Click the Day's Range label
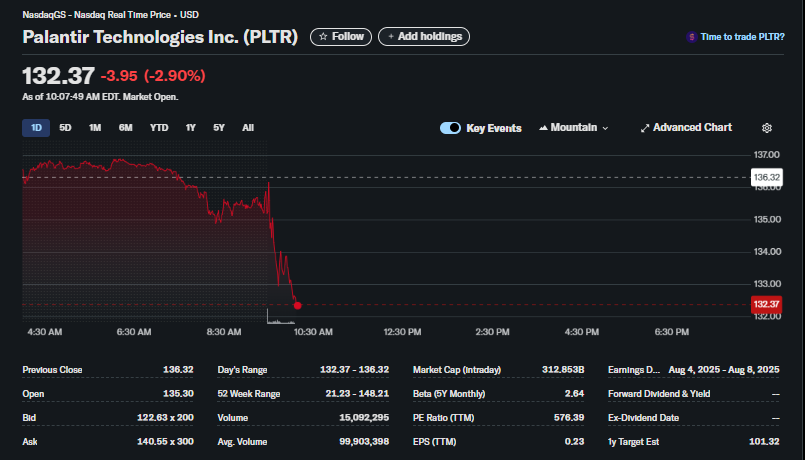Viewport: 805px width, 460px height. [x=242, y=370]
